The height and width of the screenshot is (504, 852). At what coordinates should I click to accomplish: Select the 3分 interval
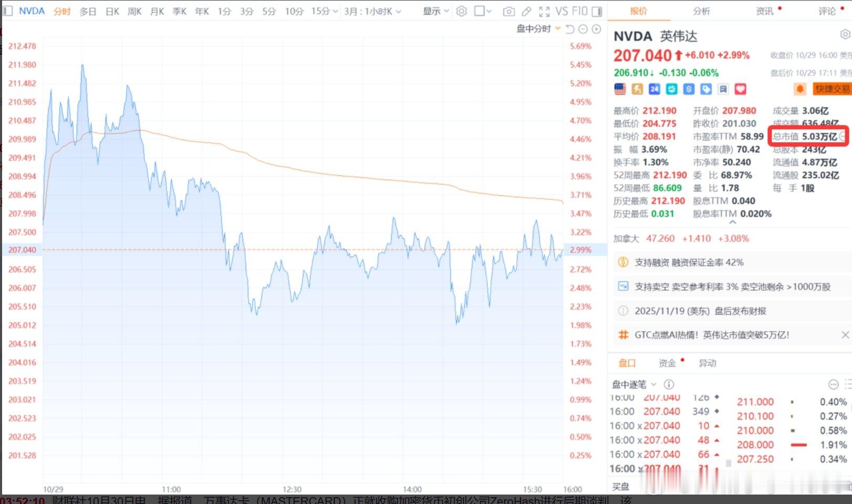(x=247, y=11)
